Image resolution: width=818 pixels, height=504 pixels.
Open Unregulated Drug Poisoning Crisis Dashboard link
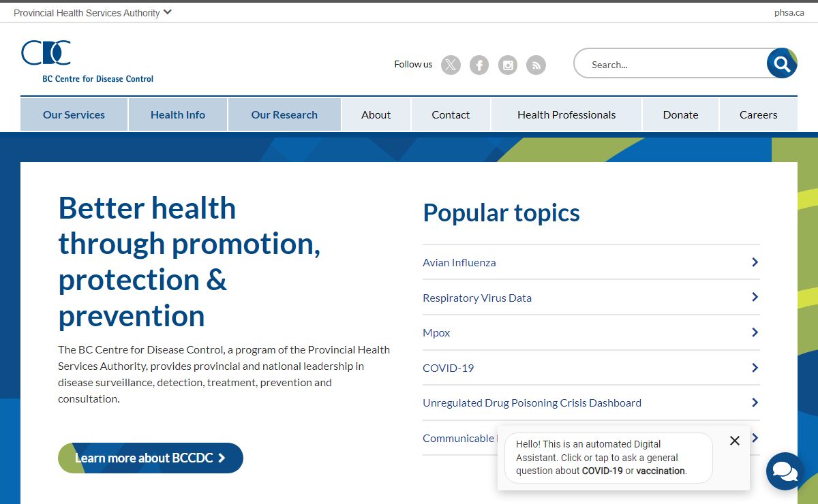point(532,403)
